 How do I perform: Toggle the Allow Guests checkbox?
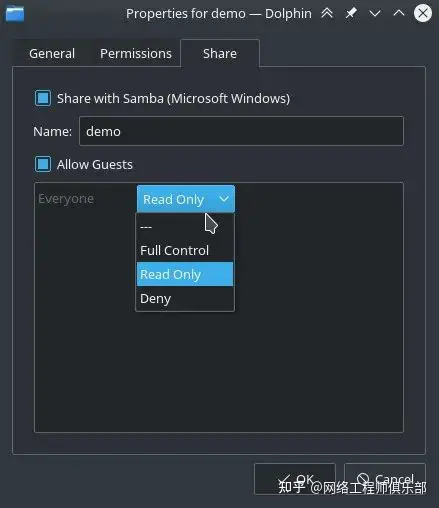coord(43,164)
